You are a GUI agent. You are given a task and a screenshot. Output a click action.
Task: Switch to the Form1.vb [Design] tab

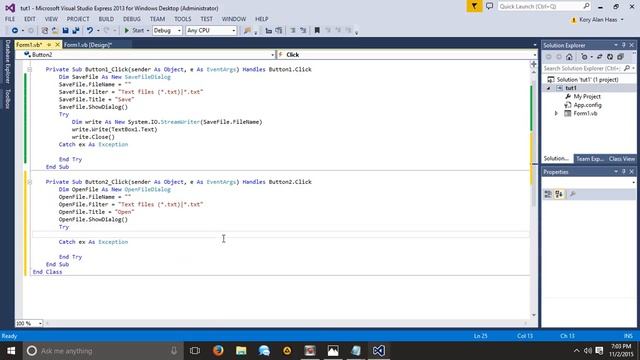[88, 45]
